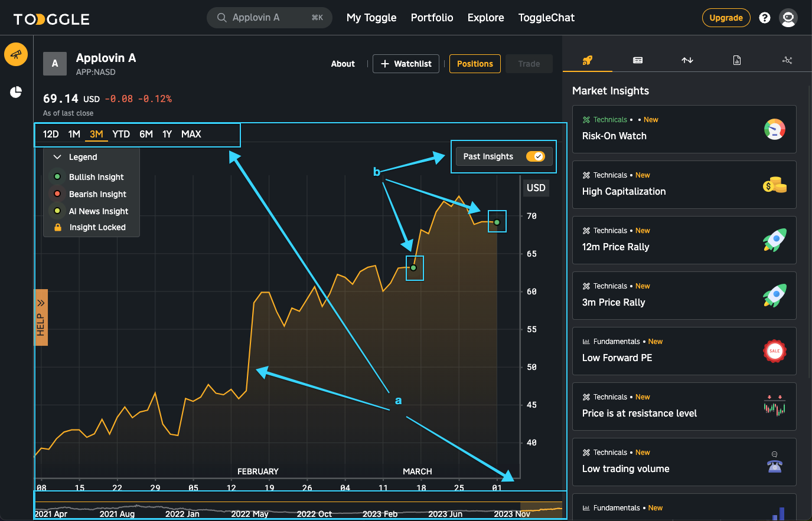Toggle the Past Insights switch off
The image size is (812, 521).
pos(536,156)
